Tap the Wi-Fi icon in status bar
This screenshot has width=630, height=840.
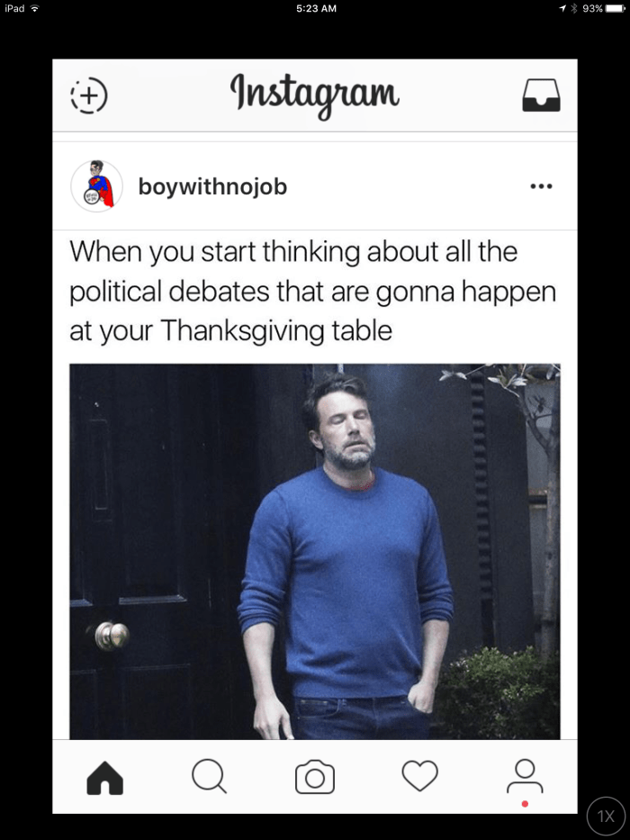tap(35, 8)
